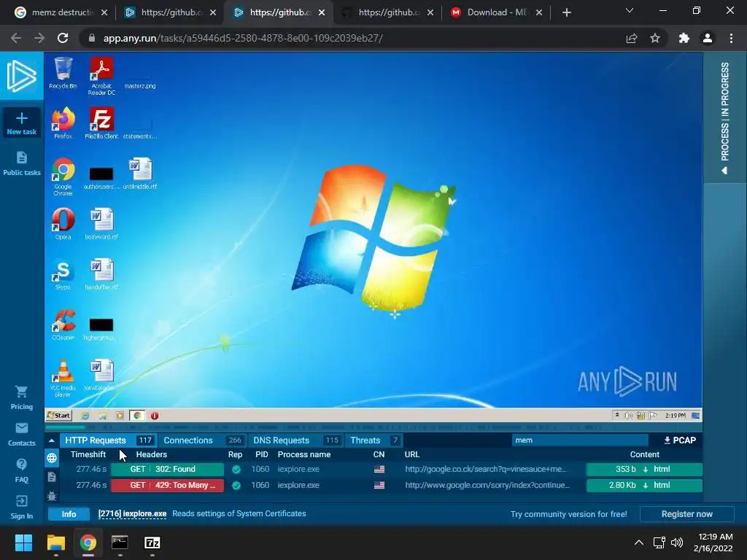Open the Pricing page
Screen dimensions: 747x560
tap(21, 398)
